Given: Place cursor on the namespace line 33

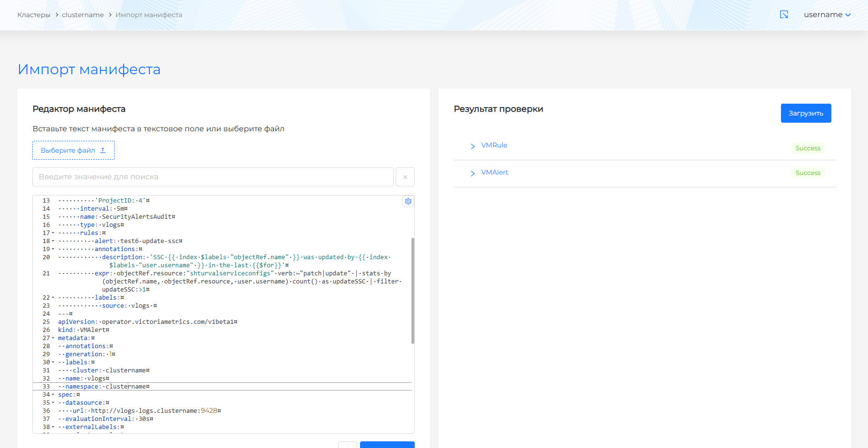Looking at the screenshot, I should coord(190,387).
